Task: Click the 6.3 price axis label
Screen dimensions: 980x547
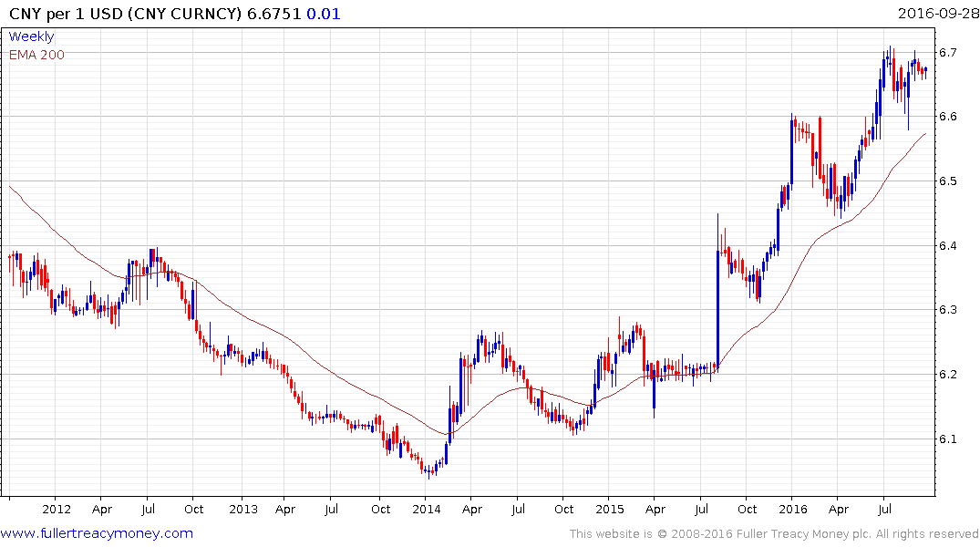Action: [x=948, y=309]
